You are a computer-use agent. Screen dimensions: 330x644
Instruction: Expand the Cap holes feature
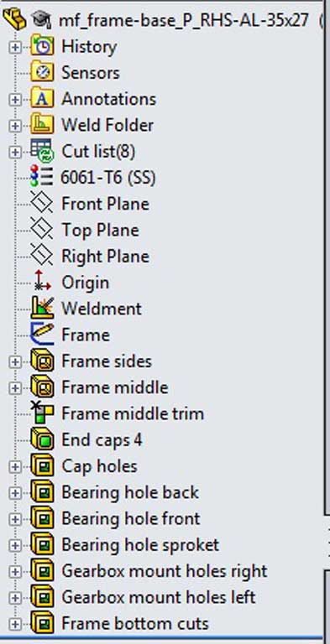point(15,466)
